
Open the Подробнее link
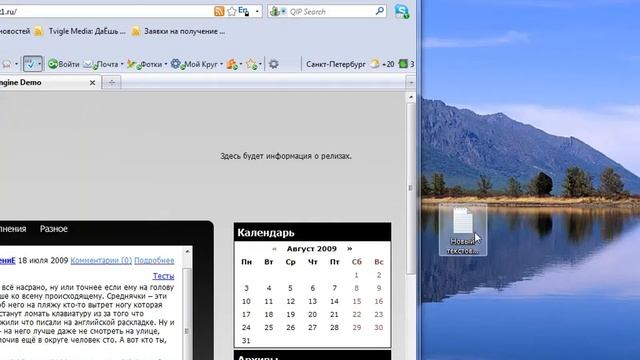pos(154,260)
